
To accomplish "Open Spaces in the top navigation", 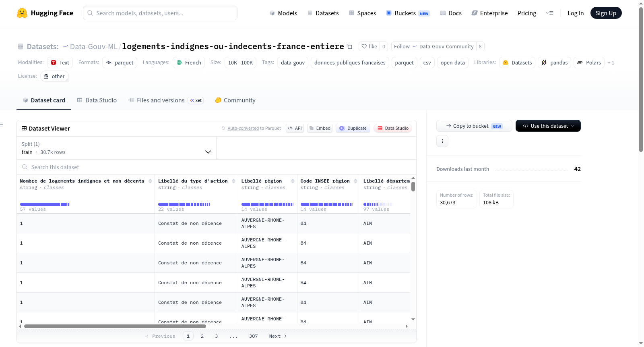I will [x=363, y=13].
